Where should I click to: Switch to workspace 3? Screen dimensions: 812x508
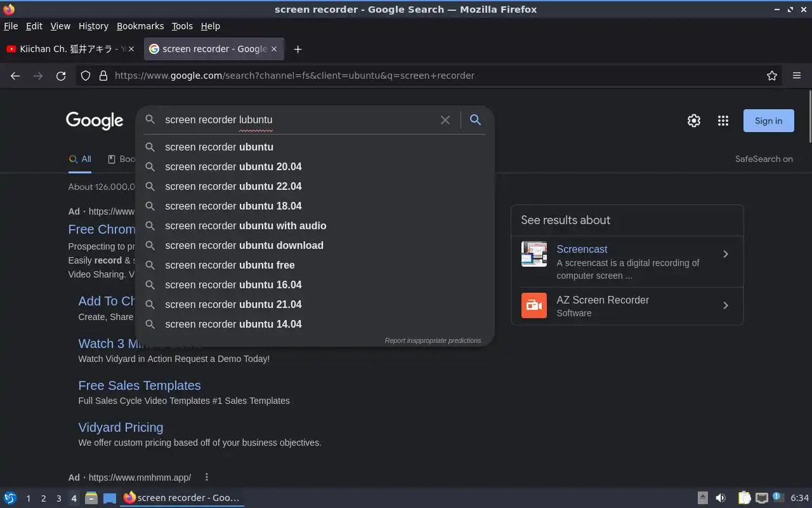[x=58, y=498]
